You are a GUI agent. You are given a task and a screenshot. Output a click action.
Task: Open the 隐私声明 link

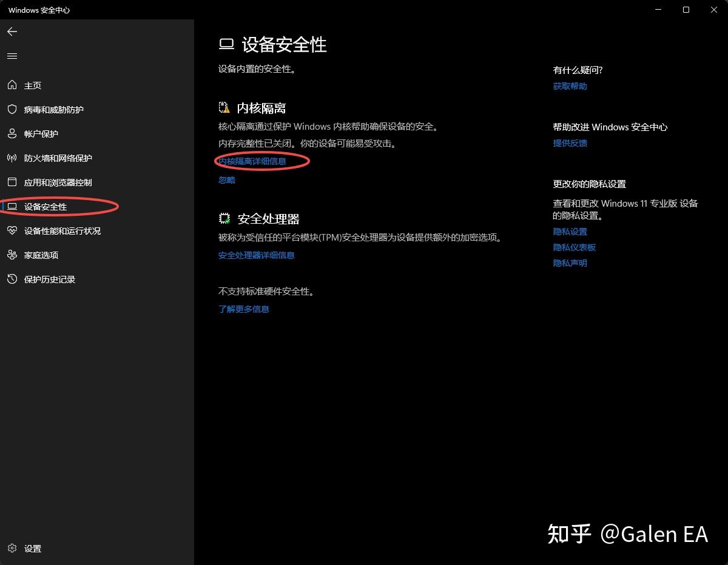[x=570, y=263]
